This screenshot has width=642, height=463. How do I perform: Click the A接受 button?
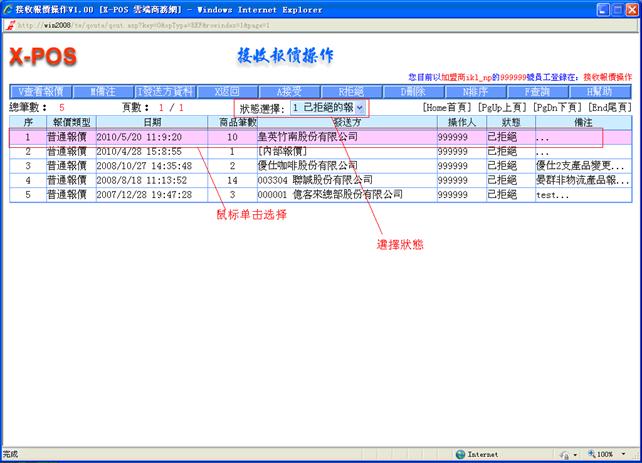point(289,91)
